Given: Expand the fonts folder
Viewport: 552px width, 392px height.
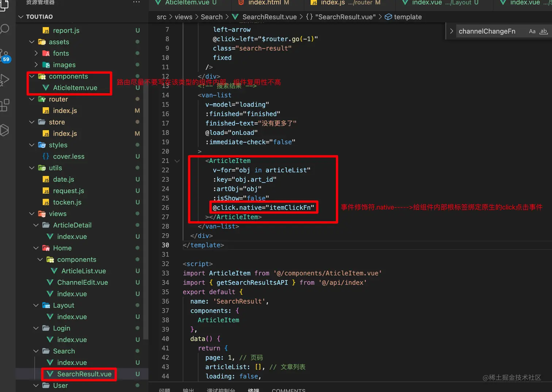Looking at the screenshot, I should click(36, 53).
